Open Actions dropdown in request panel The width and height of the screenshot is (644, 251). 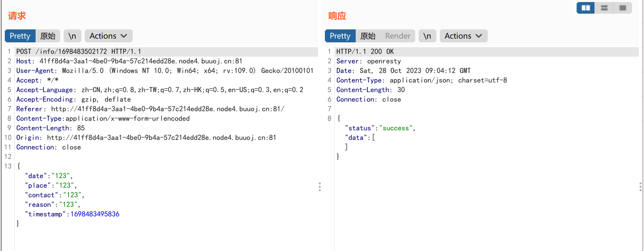pyautogui.click(x=108, y=36)
